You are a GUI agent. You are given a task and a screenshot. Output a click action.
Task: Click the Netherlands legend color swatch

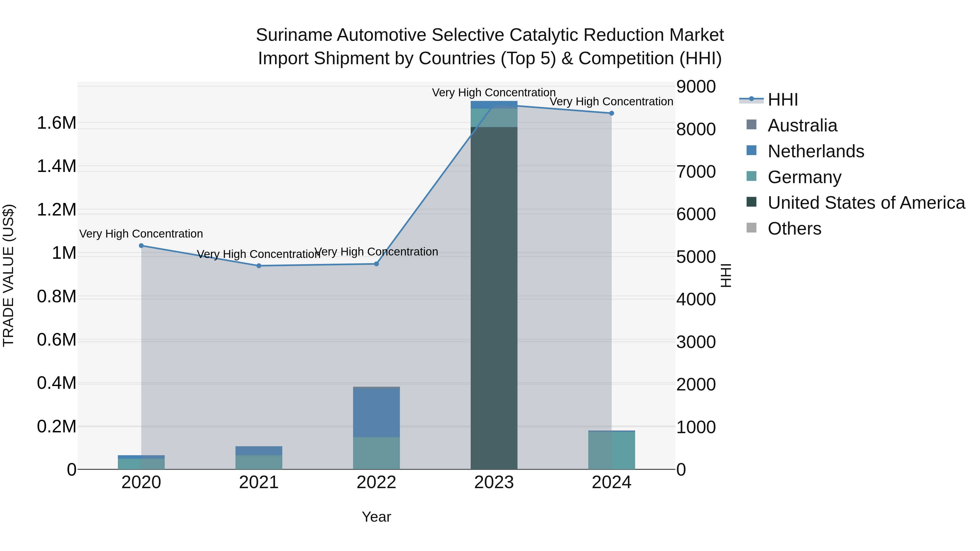751,150
